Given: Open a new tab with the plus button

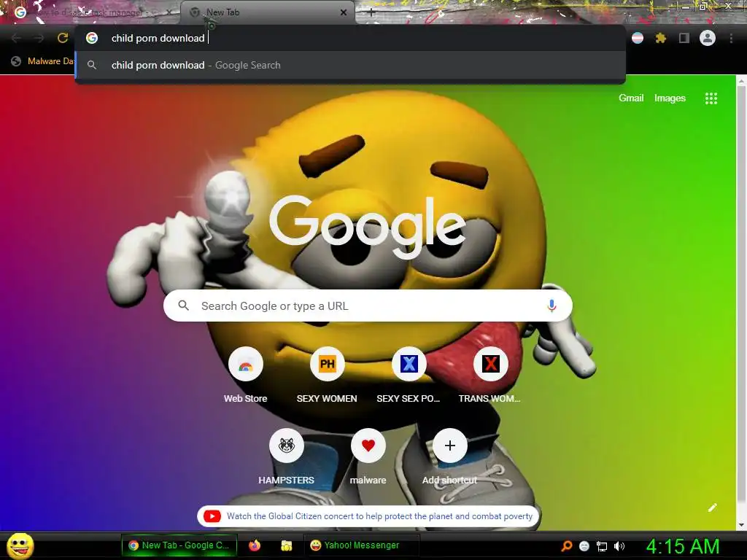Looking at the screenshot, I should [371, 13].
